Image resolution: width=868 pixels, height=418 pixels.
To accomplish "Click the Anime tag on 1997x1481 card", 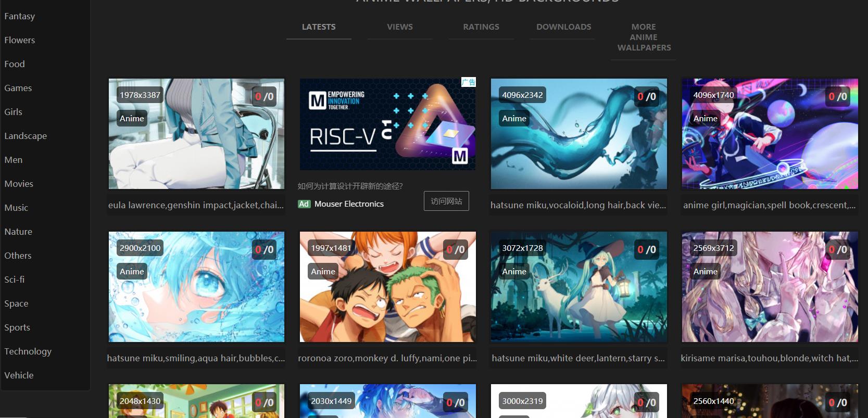I will coord(323,271).
